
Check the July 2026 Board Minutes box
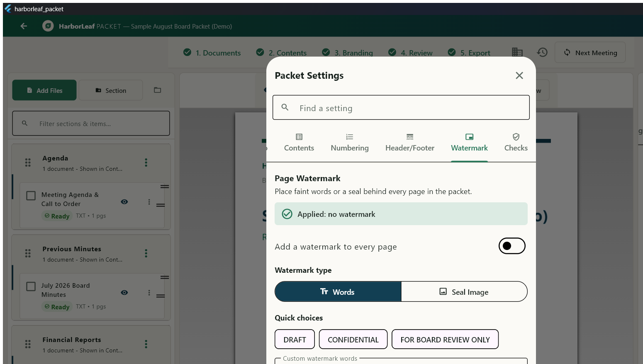(x=31, y=286)
